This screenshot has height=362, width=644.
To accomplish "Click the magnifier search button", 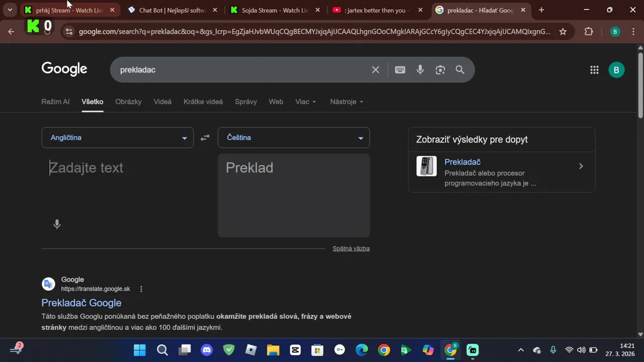I will click(x=460, y=70).
